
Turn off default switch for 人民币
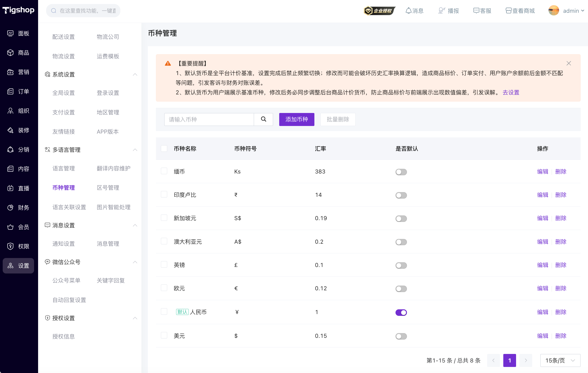point(401,312)
